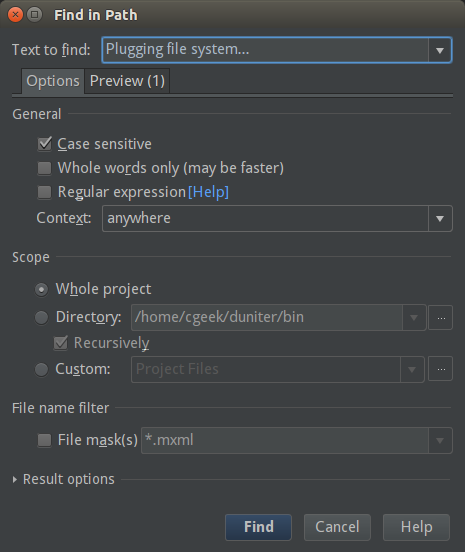Enable the File mask(s) checkbox
465x552 pixels.
coord(44,440)
